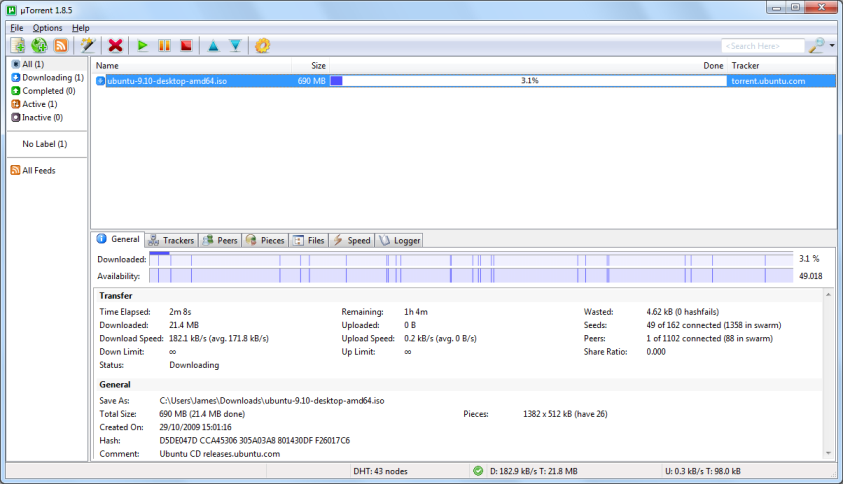Select All Feeds in the sidebar
843x484 pixels.
coord(33,170)
